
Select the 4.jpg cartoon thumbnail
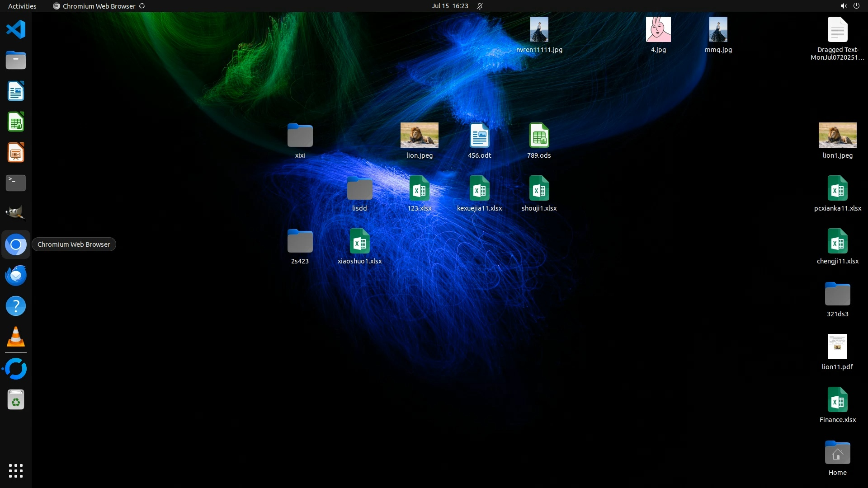658,30
